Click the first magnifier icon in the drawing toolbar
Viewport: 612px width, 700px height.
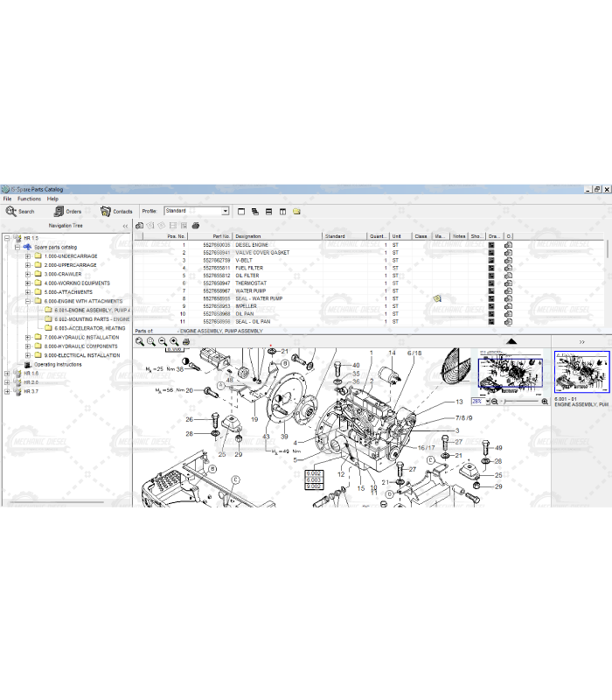point(140,342)
